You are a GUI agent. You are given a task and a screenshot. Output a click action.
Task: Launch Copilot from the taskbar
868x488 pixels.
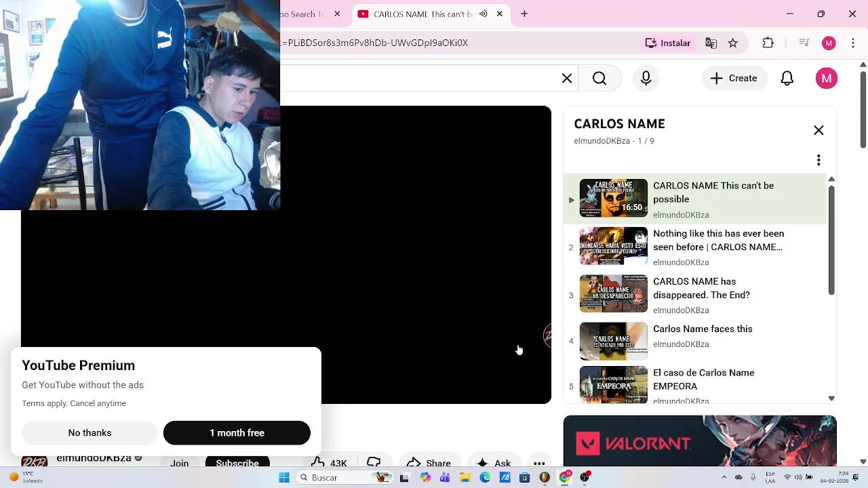pyautogui.click(x=425, y=478)
